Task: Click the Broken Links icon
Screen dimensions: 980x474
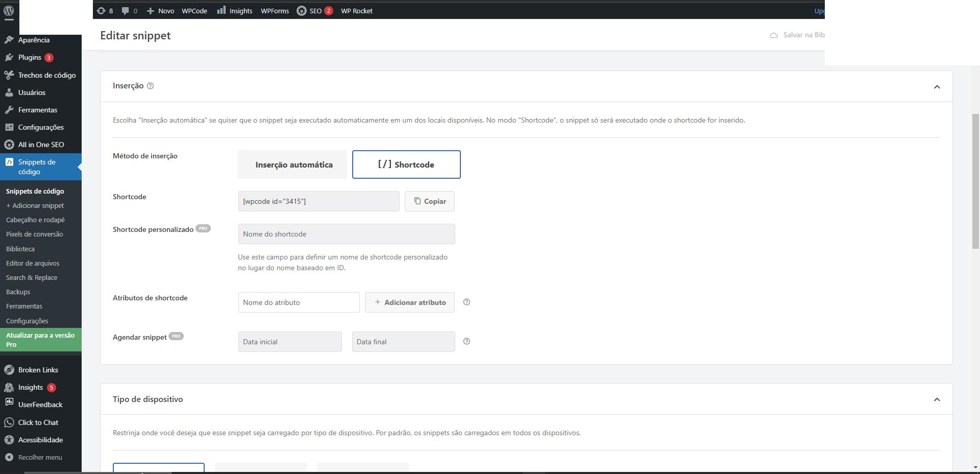Action: (9, 370)
